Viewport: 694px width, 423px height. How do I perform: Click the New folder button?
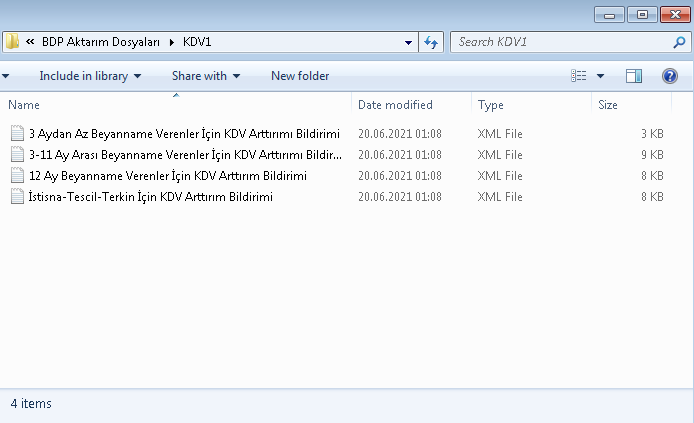coord(300,76)
